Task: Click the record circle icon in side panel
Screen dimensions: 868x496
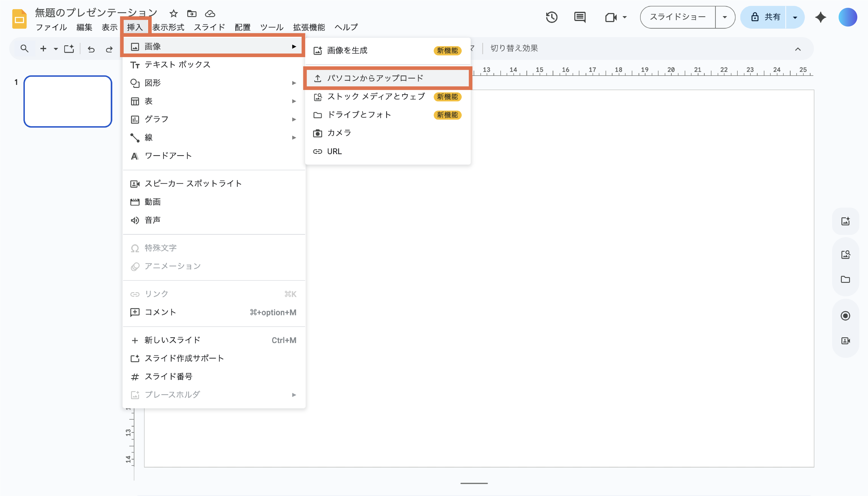Action: (x=845, y=316)
